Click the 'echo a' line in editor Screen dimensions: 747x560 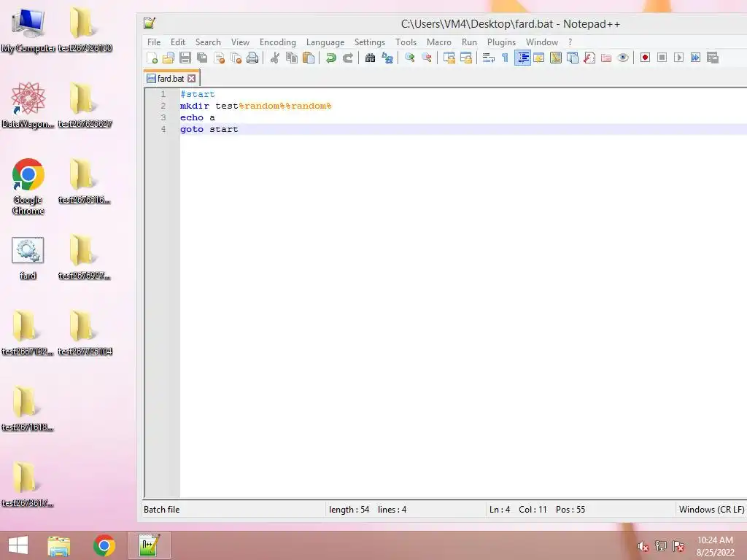coord(197,117)
